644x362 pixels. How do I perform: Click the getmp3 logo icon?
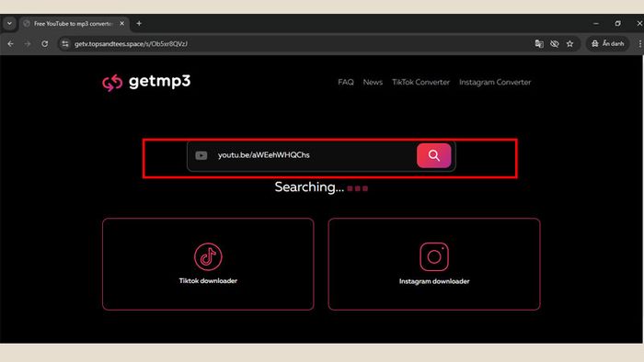(x=112, y=83)
